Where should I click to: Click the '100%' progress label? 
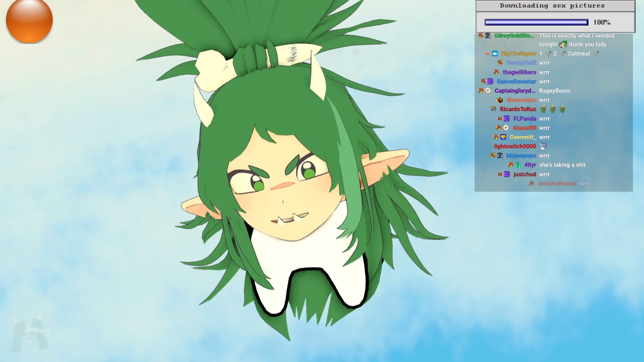pos(602,22)
